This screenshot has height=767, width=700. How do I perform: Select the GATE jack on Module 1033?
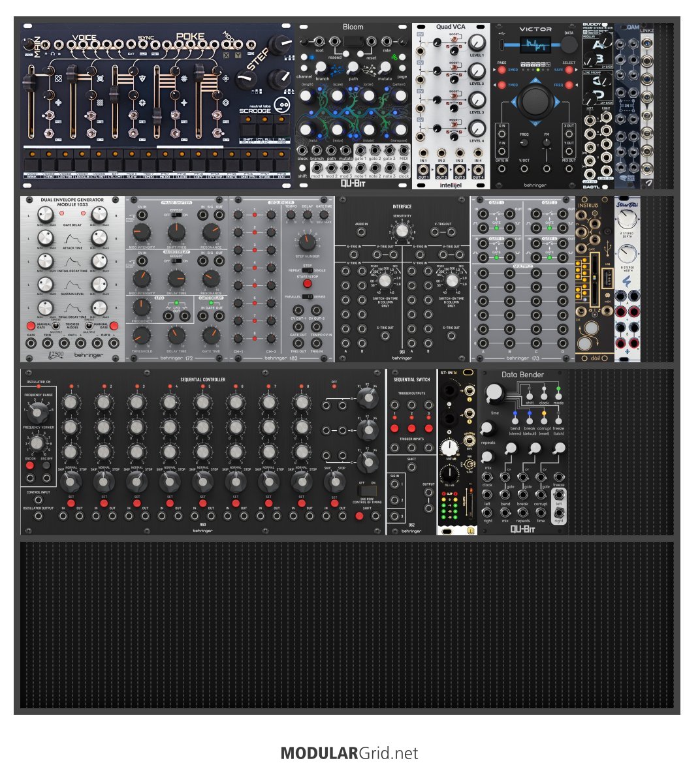tap(31, 343)
